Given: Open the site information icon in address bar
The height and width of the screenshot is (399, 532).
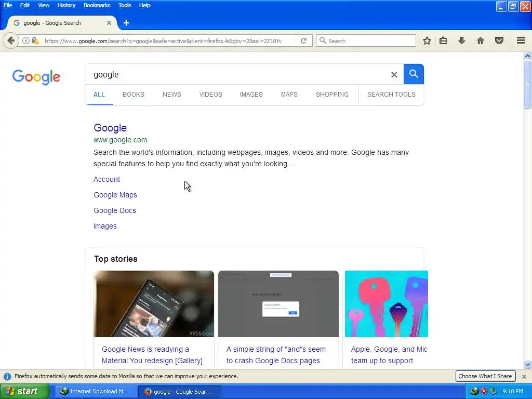Looking at the screenshot, I should (x=26, y=41).
